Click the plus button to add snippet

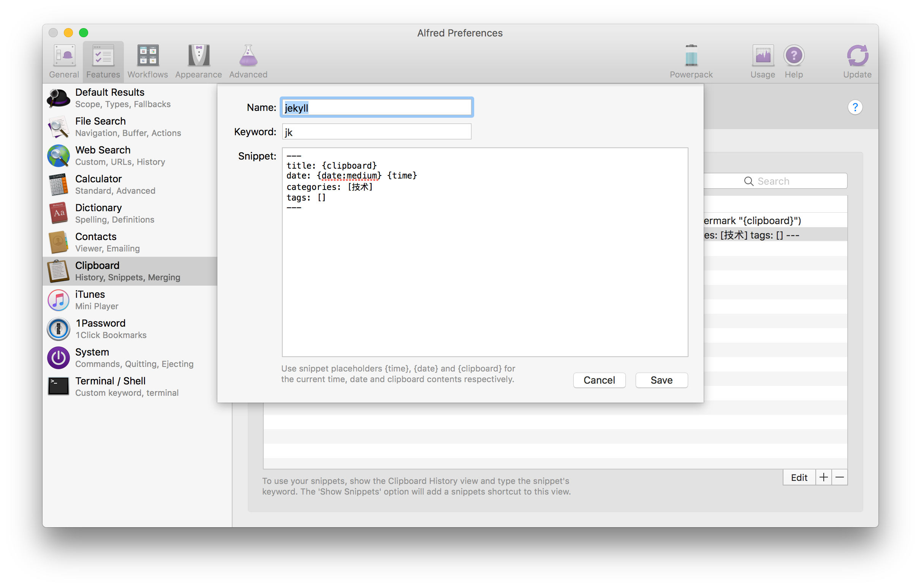tap(823, 477)
